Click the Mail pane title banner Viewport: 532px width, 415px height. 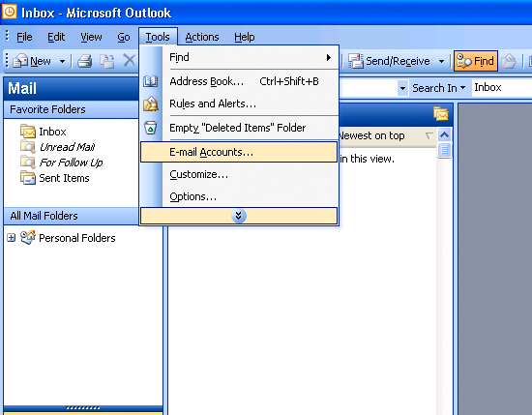click(x=72, y=88)
